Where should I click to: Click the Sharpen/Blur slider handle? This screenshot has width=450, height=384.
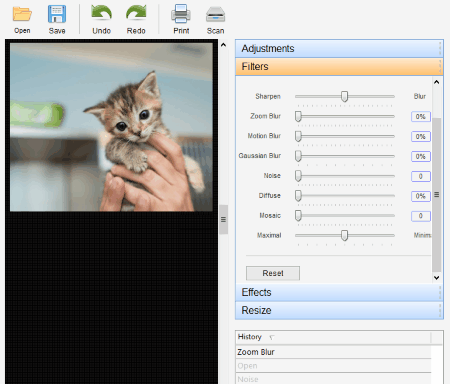pyautogui.click(x=344, y=97)
